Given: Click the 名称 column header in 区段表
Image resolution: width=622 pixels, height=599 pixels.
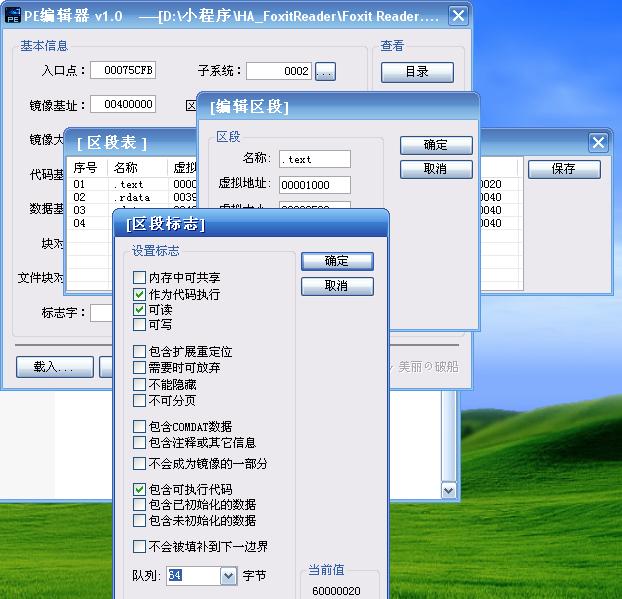Looking at the screenshot, I should [x=138, y=167].
